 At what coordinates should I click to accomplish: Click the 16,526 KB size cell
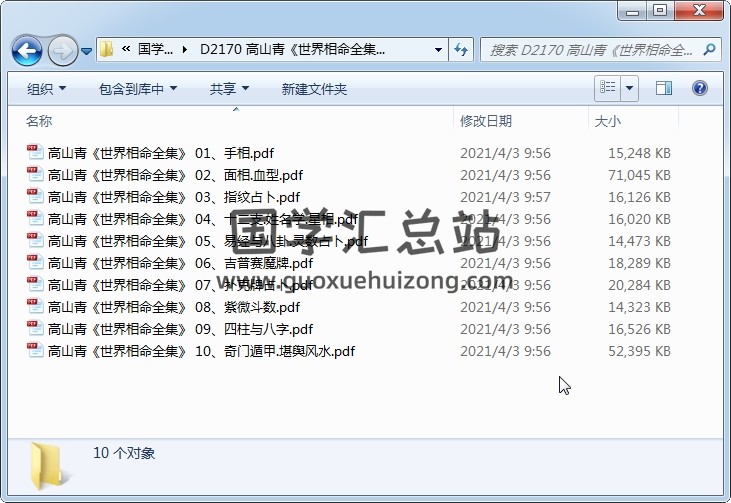[x=639, y=329]
